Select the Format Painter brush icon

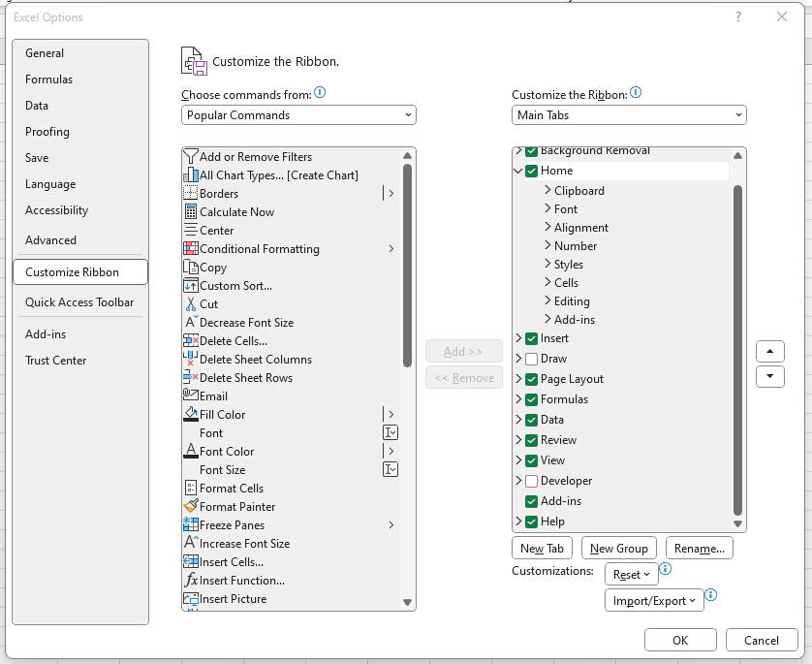(x=191, y=506)
